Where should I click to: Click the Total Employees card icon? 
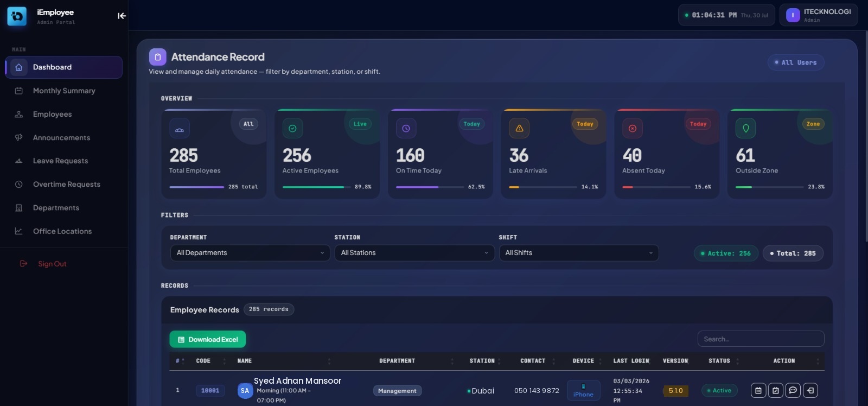(x=180, y=129)
